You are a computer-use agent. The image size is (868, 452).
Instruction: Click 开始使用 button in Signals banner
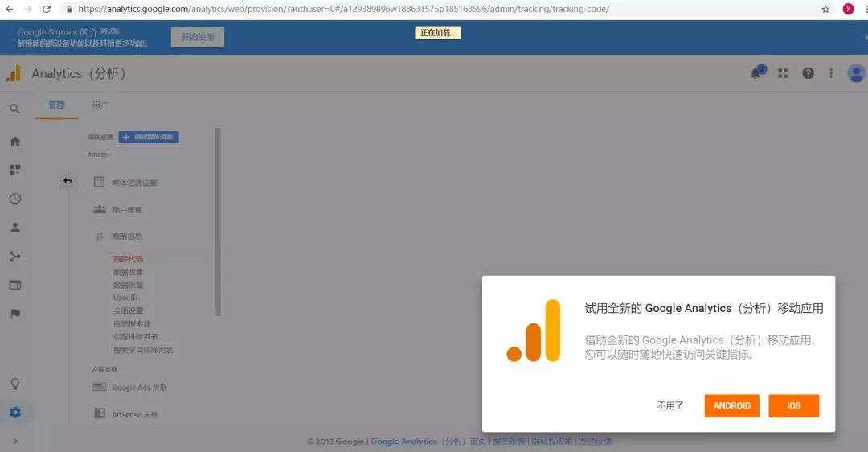198,37
